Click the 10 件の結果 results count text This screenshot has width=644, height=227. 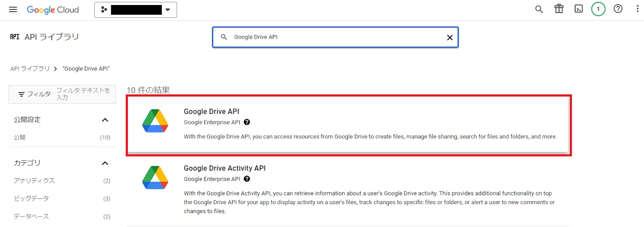tap(148, 90)
